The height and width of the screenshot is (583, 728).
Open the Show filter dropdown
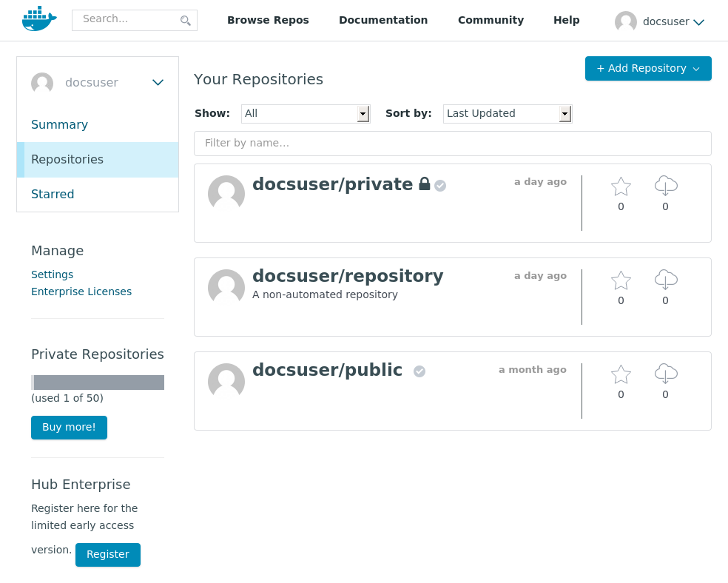coord(306,114)
